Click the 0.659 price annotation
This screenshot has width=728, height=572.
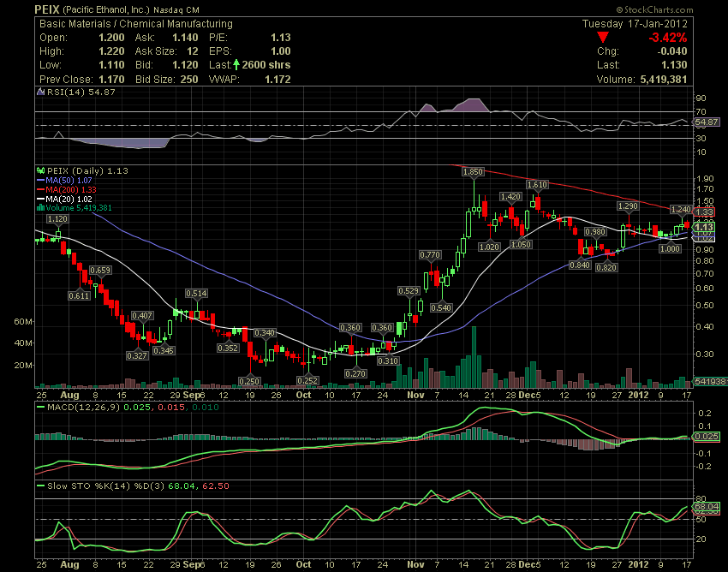pyautogui.click(x=100, y=271)
